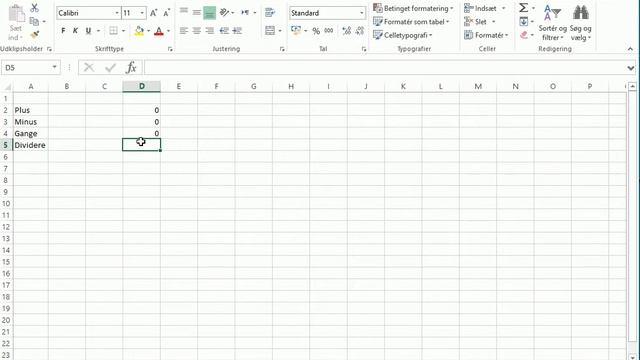640x360 pixels.
Task: Increase decimal places
Action: pos(347,31)
